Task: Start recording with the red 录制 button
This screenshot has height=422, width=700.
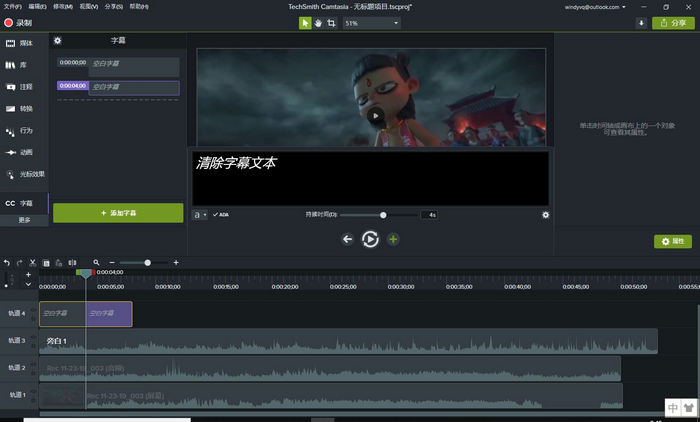Action: 18,23
